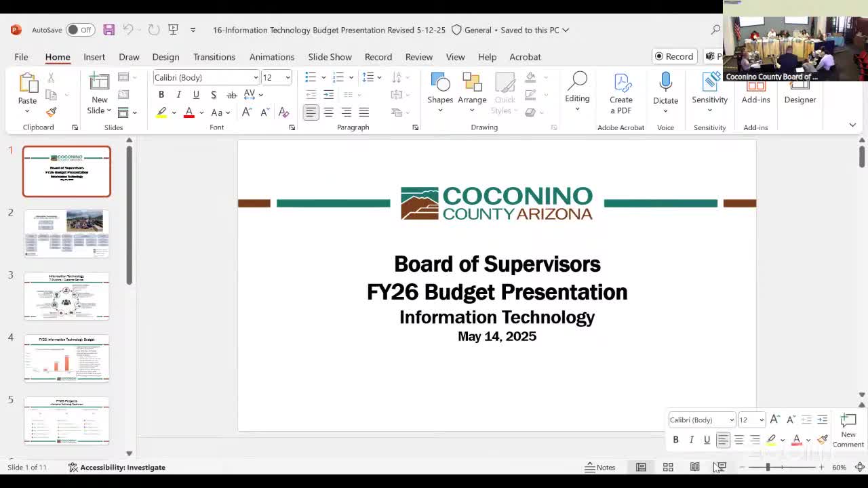868x488 pixels.
Task: Click the ribbon text highlight color swatch
Action: pos(161,113)
